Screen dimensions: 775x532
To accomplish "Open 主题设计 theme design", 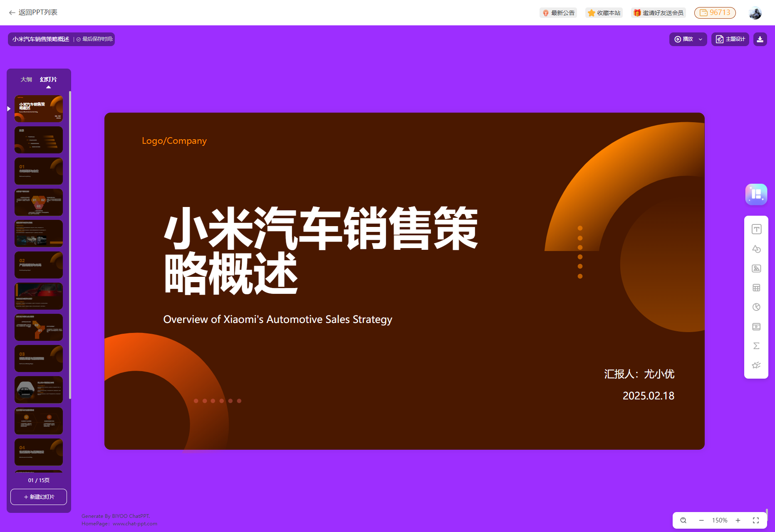I will 730,39.
